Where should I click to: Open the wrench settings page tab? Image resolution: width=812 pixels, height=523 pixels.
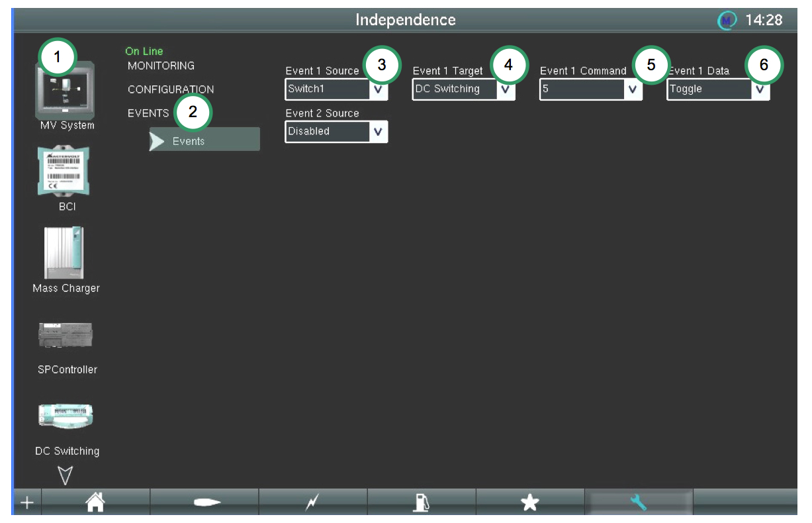pos(639,502)
